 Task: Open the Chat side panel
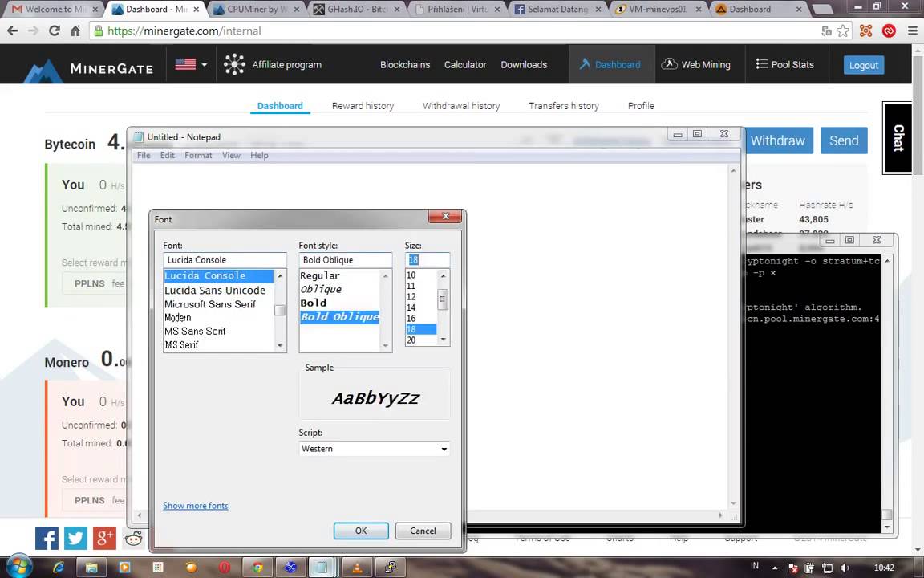(898, 138)
